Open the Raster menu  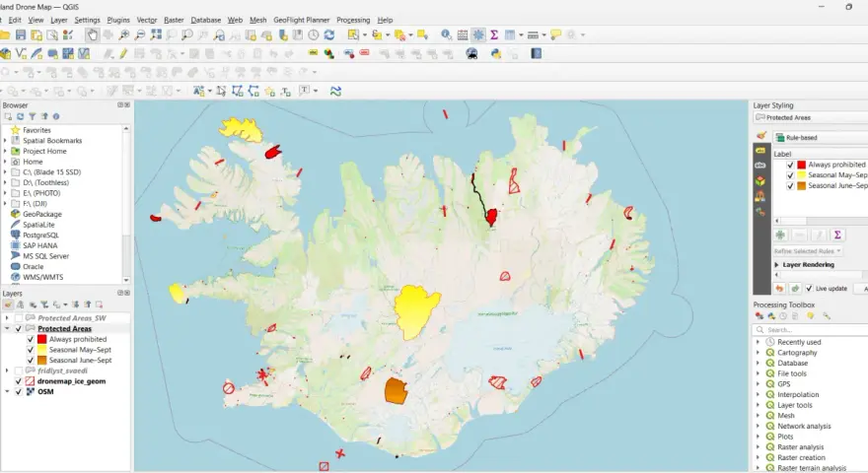(174, 20)
